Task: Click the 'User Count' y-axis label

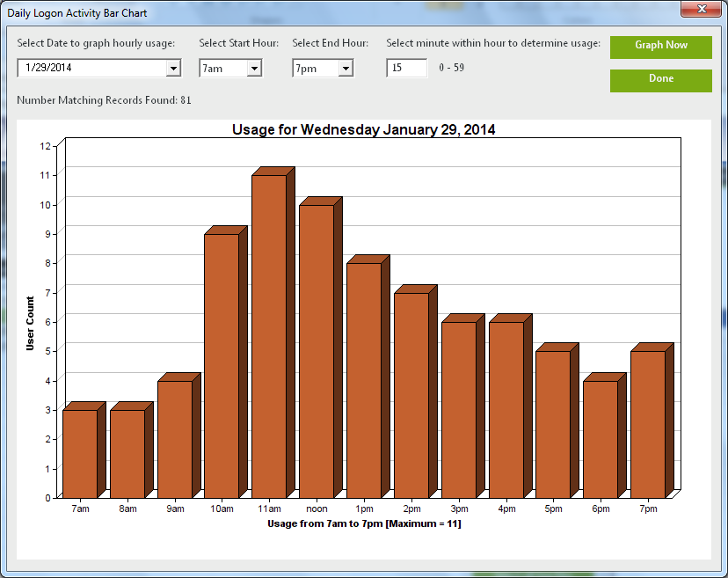Action: (30, 323)
